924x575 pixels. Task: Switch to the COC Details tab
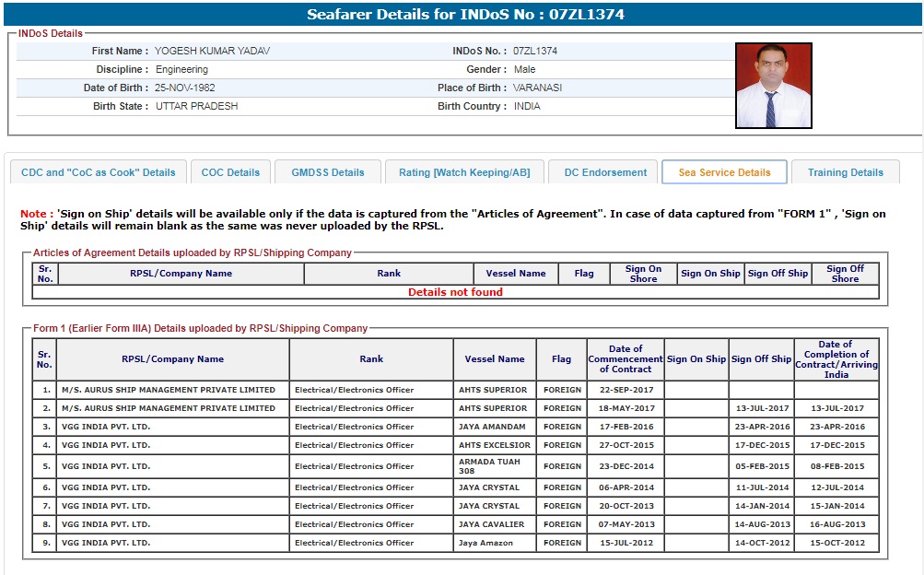[x=230, y=172]
